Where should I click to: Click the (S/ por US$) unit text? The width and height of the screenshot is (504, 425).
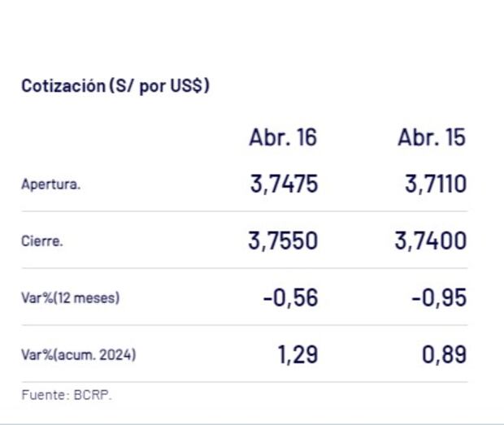pos(159,85)
